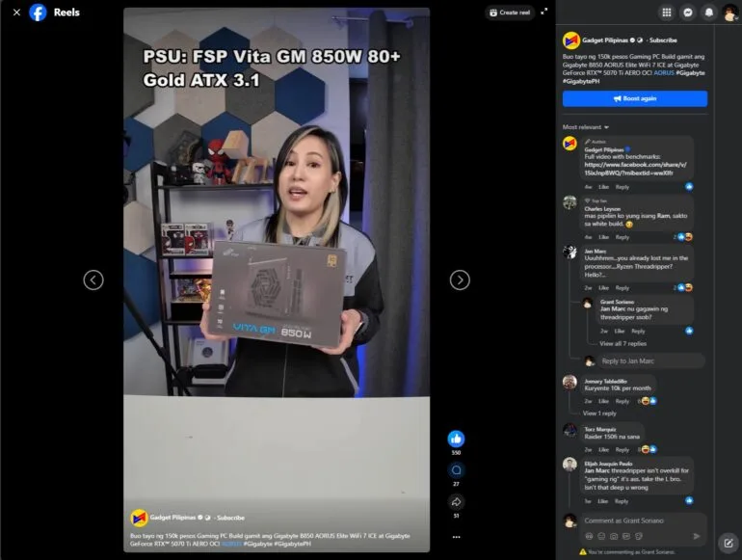
Task: View reactions on Charles Leyson's comment
Action: 683,237
